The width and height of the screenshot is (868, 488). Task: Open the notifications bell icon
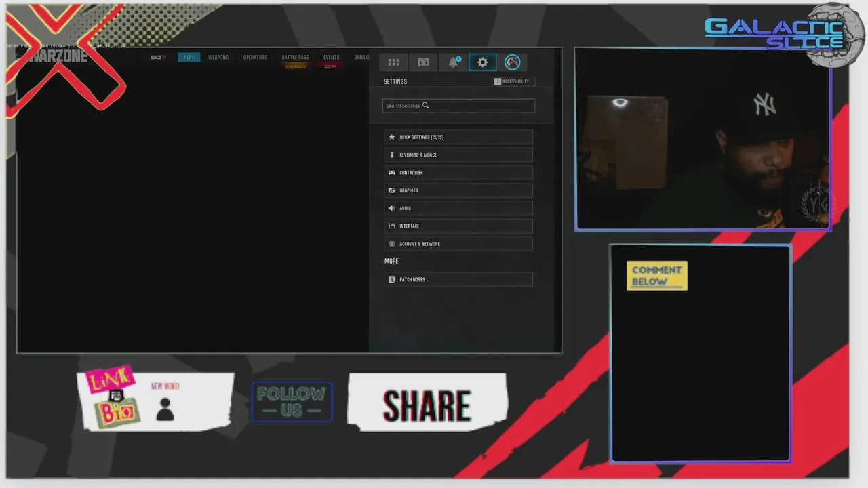453,62
